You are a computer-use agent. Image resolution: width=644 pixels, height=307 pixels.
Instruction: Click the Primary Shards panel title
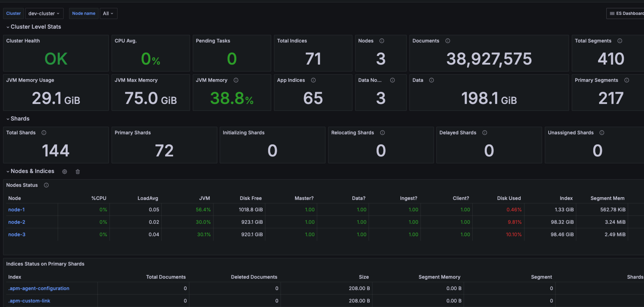133,133
